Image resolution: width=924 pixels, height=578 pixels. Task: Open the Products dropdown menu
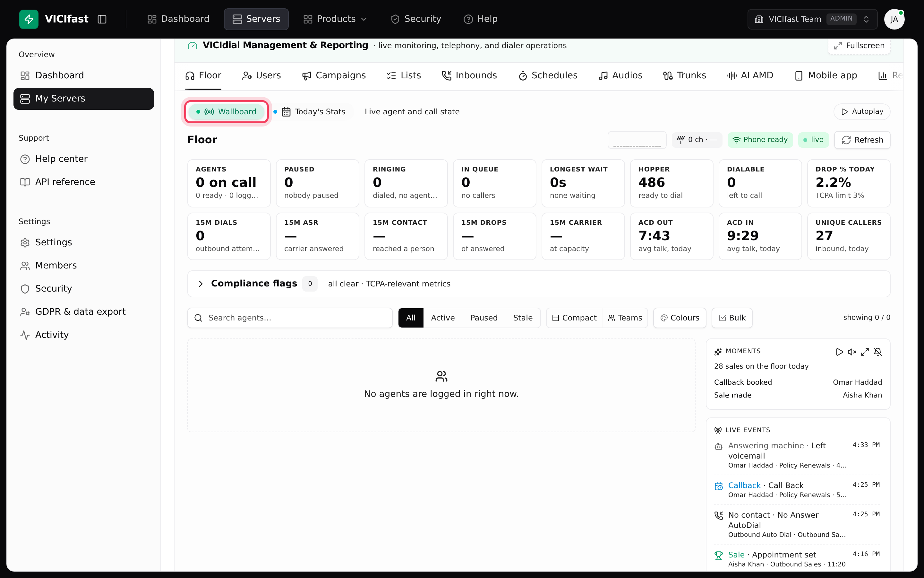tap(335, 19)
